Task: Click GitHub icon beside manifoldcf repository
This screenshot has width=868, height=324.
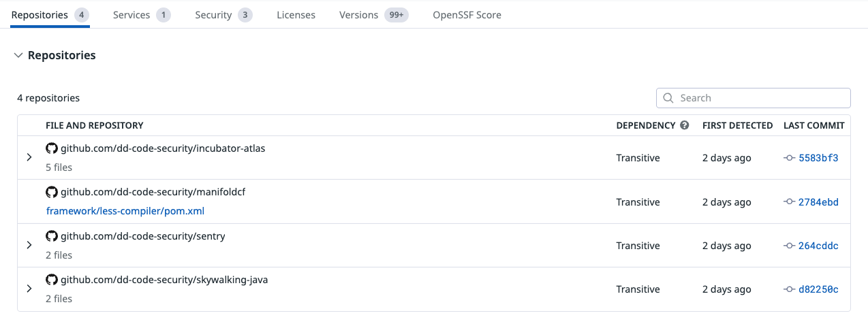Action: click(52, 192)
